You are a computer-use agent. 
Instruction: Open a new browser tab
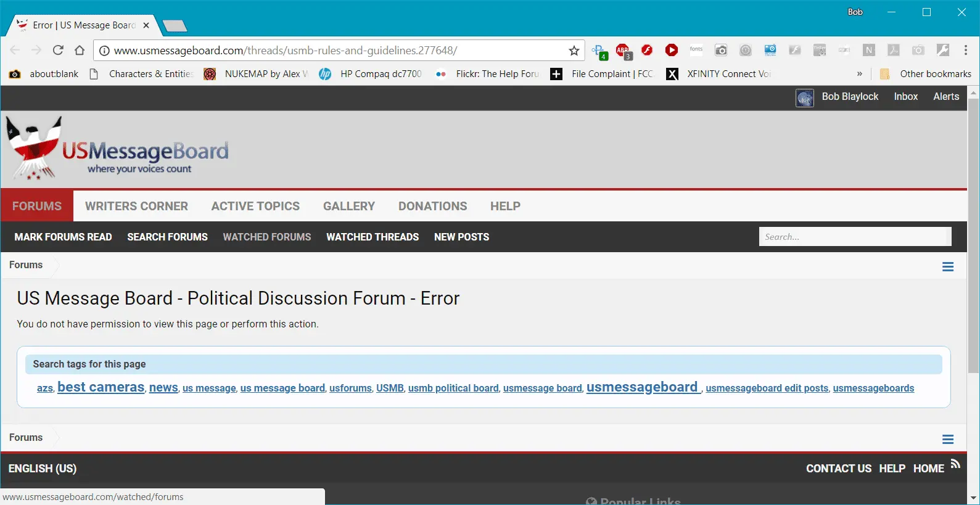tap(175, 25)
